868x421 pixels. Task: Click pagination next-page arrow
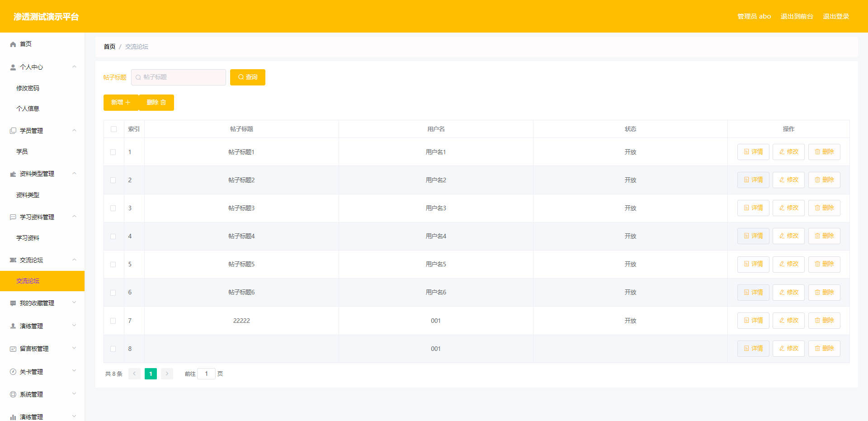point(167,374)
